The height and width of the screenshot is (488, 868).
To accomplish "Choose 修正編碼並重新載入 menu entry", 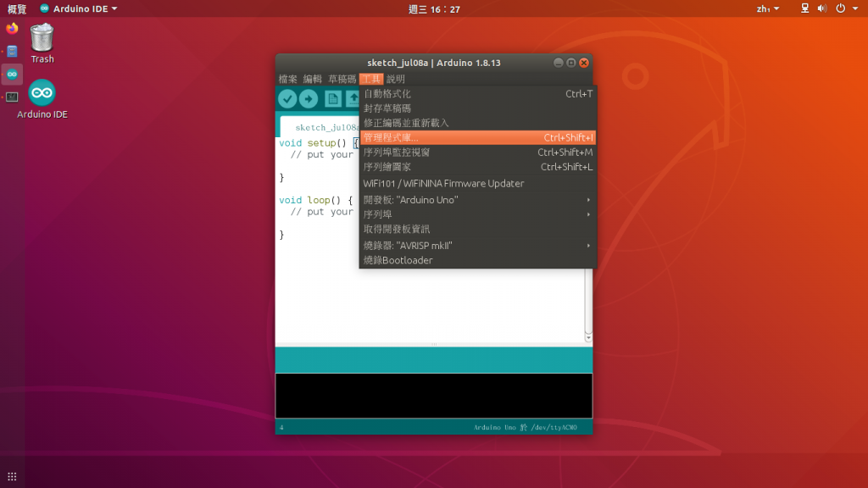I will pyautogui.click(x=478, y=123).
